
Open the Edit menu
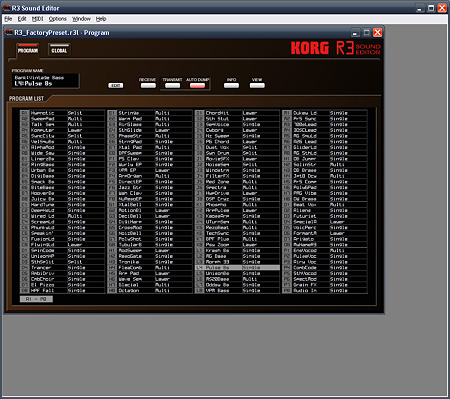(22, 19)
